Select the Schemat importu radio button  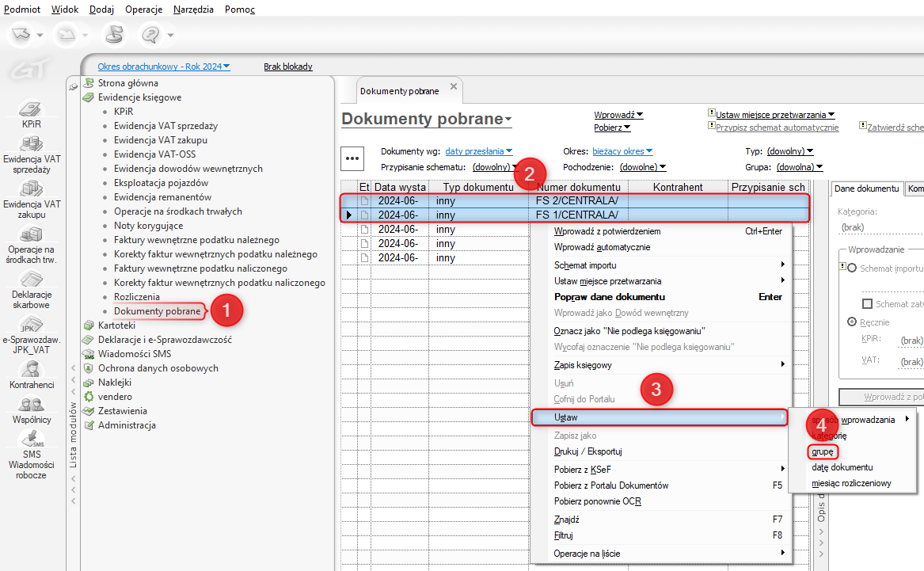coord(852,268)
